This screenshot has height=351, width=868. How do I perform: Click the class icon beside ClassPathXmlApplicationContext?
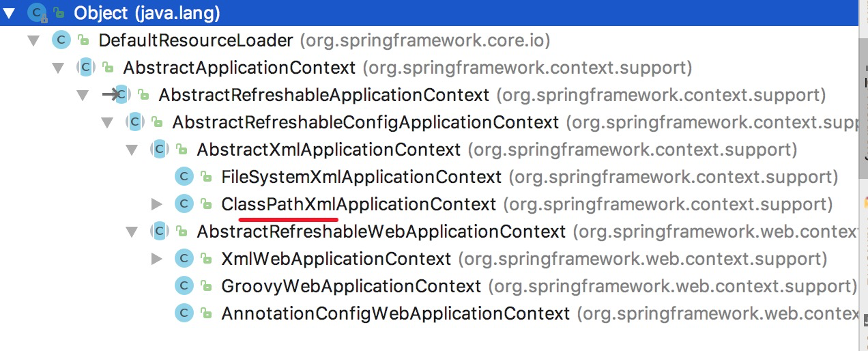[184, 204]
